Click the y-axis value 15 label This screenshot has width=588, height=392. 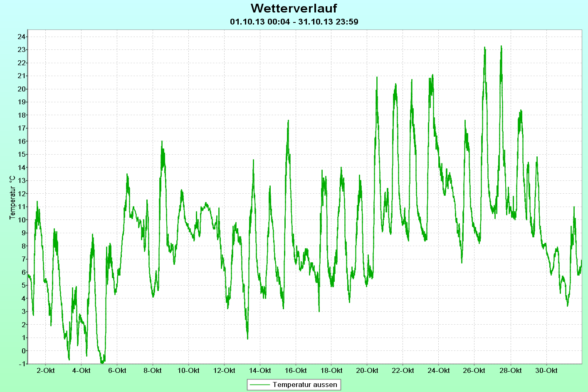pyautogui.click(x=21, y=154)
